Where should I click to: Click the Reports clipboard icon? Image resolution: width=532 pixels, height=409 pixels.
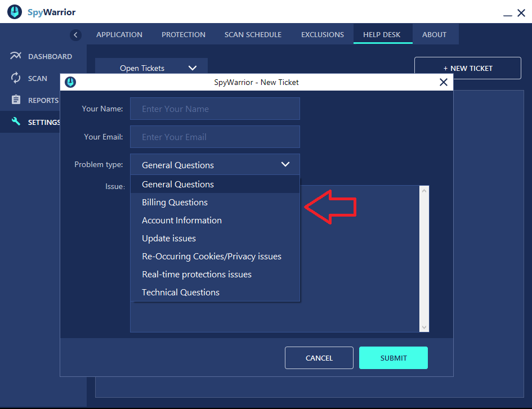click(16, 100)
